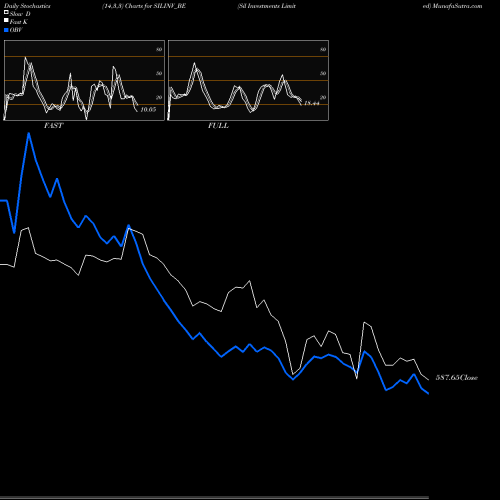The height and width of the screenshot is (500, 500).
Task: Click the Daily Stochastics title text
Action: tap(27, 6)
